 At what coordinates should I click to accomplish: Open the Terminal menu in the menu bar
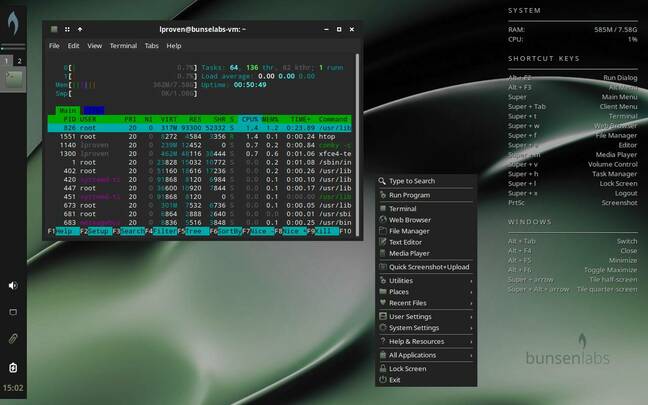123,46
